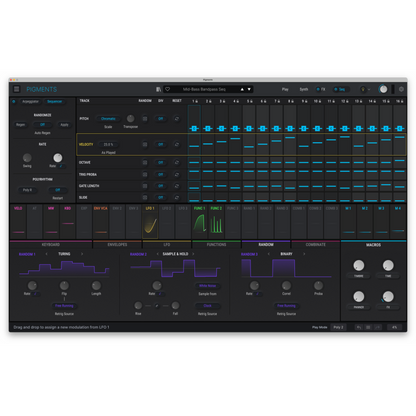Toggle the sequencer power button on the left
This screenshot has width=416, height=416.
(14, 101)
